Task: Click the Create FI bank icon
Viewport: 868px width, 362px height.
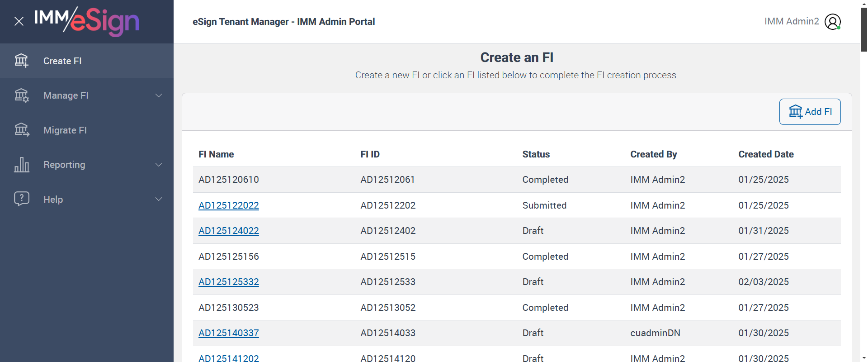Action: tap(21, 61)
